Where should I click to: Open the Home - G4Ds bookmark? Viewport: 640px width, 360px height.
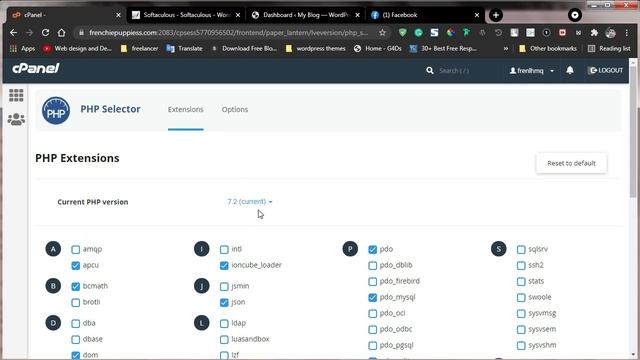click(x=378, y=48)
